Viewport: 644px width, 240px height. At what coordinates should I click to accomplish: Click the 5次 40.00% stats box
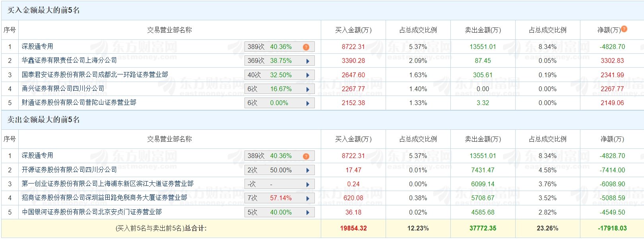pos(279,212)
